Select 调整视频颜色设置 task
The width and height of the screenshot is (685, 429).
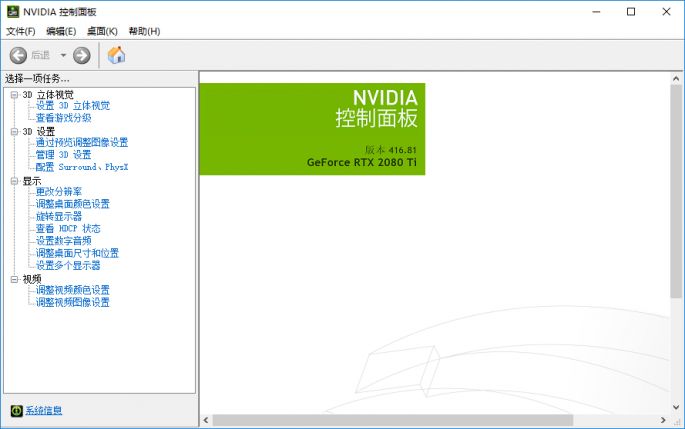(72, 290)
